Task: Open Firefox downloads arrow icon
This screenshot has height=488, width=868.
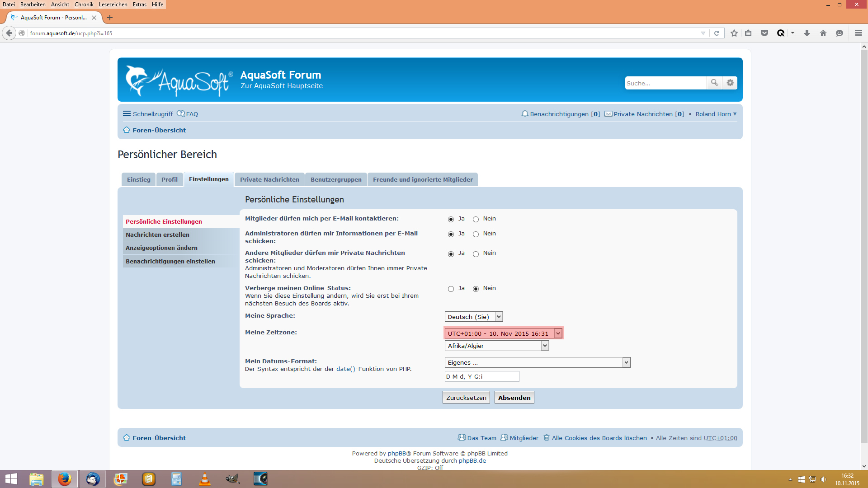Action: [x=807, y=33]
